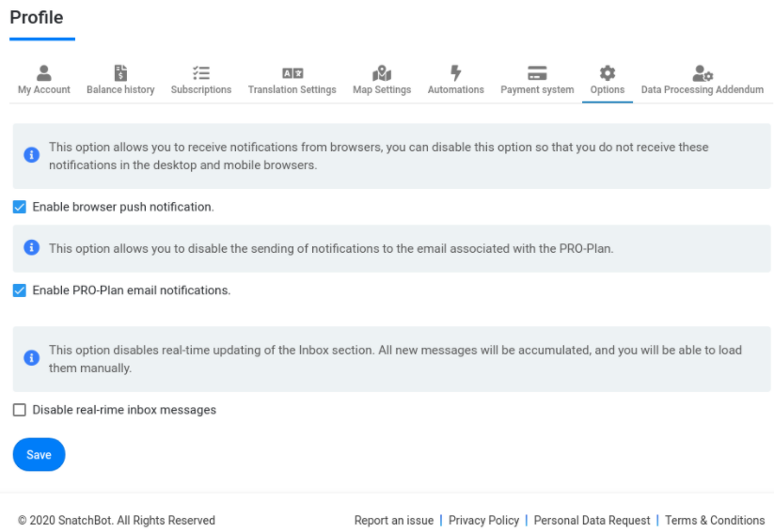Open Personal Data Request link
The height and width of the screenshot is (532, 774).
pos(592,520)
